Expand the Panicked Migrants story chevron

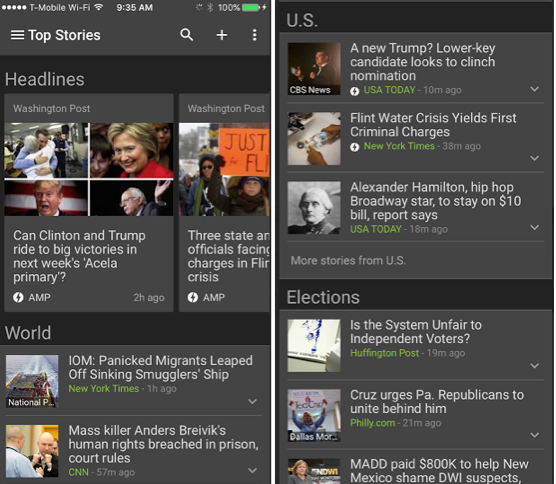click(252, 401)
